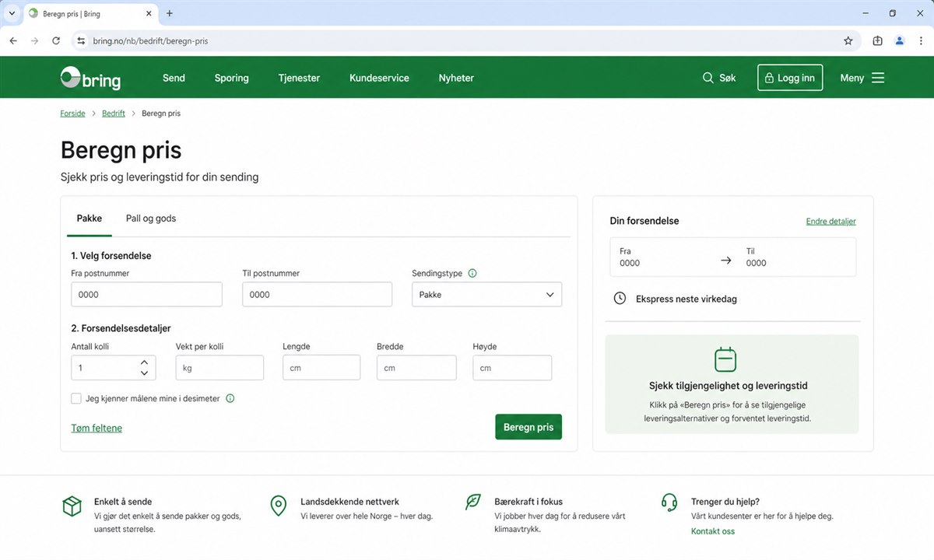This screenshot has height=560, width=934.
Task: Check Jeg kjenner målene mine i desimeter
Action: (x=76, y=398)
